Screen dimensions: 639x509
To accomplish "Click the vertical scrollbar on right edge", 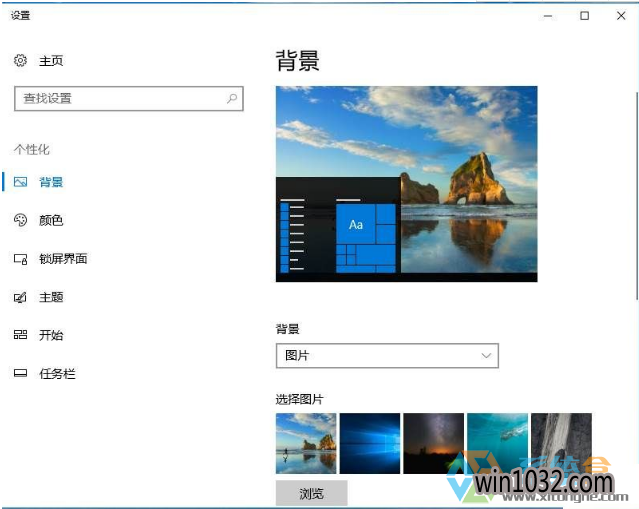I will (x=635, y=200).
